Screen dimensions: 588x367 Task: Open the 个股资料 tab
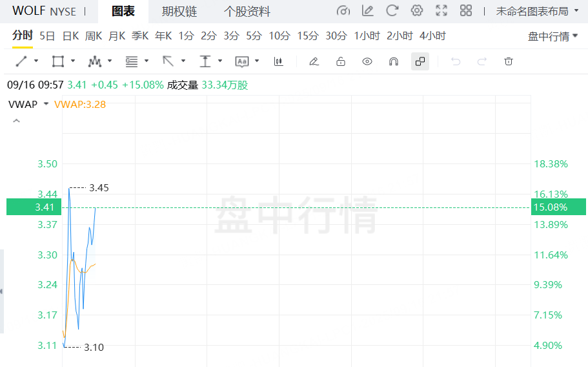247,12
